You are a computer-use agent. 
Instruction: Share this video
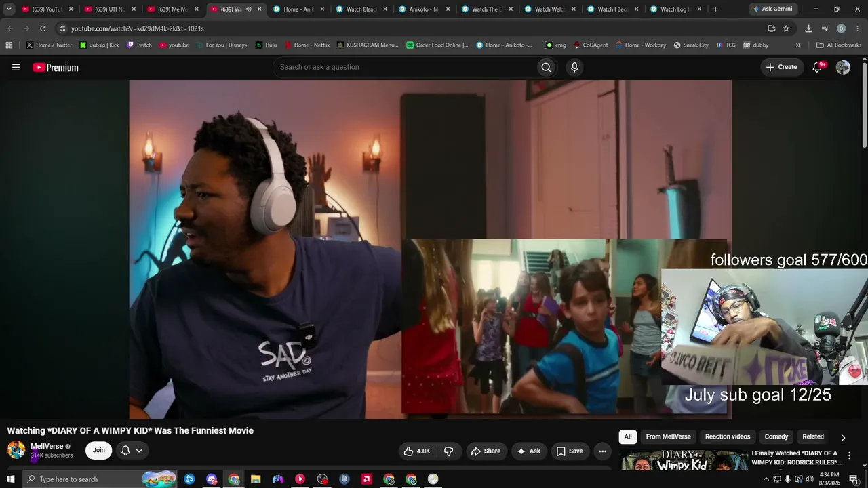pos(486,451)
